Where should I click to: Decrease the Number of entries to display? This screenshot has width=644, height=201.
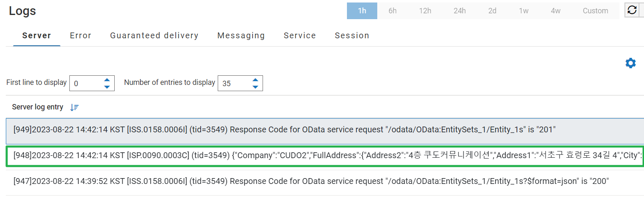click(255, 87)
